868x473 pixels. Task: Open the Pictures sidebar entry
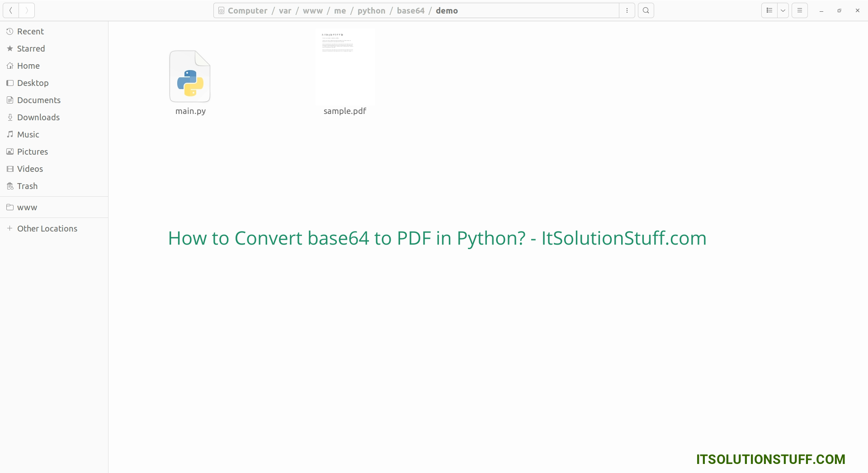point(32,151)
